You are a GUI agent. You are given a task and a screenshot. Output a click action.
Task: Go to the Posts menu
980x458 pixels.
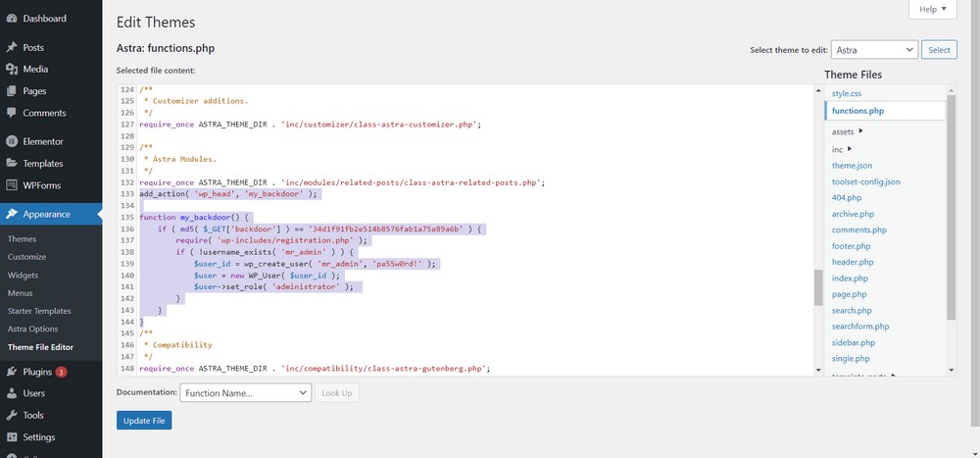[51, 47]
